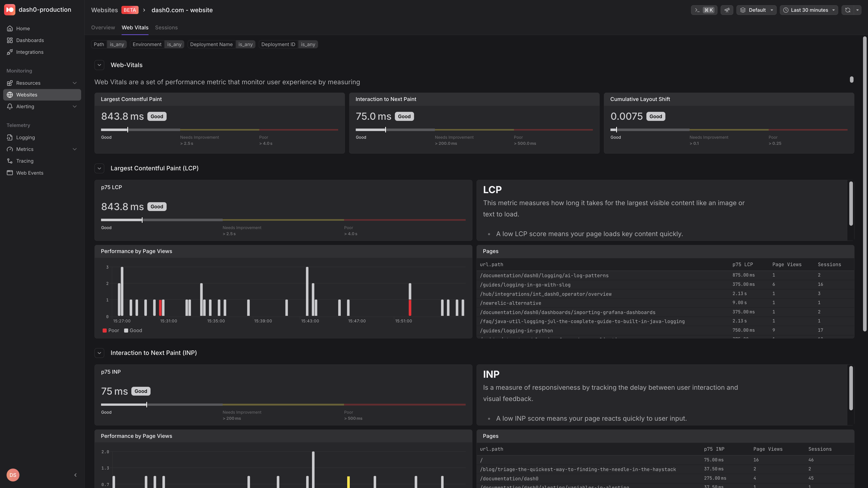Open Tracing via its route icon
The height and width of the screenshot is (488, 868).
point(10,161)
